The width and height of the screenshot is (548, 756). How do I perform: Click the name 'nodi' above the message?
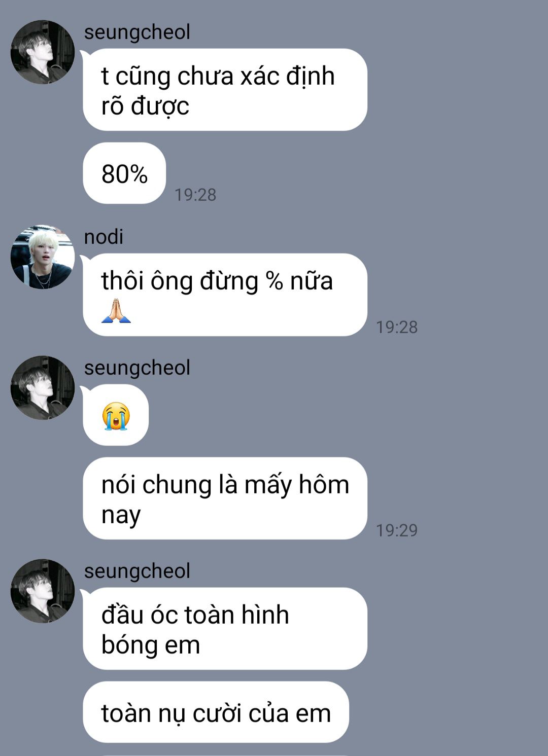point(104,237)
